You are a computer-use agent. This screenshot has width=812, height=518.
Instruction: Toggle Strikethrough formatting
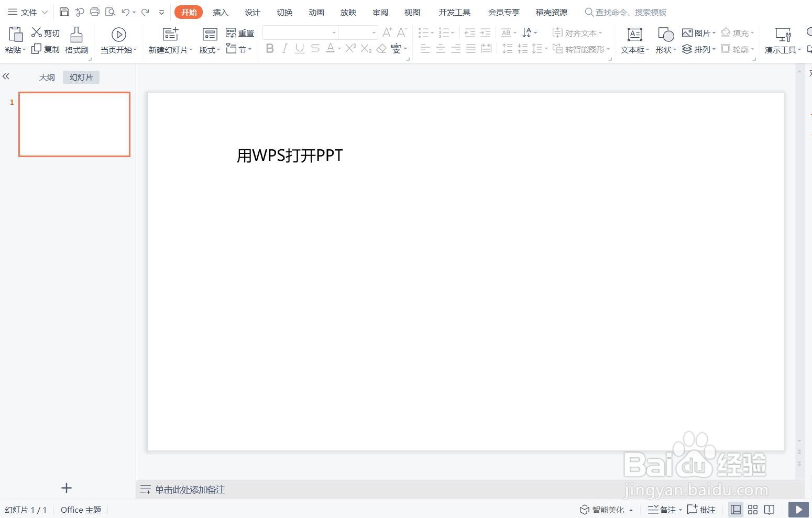315,49
